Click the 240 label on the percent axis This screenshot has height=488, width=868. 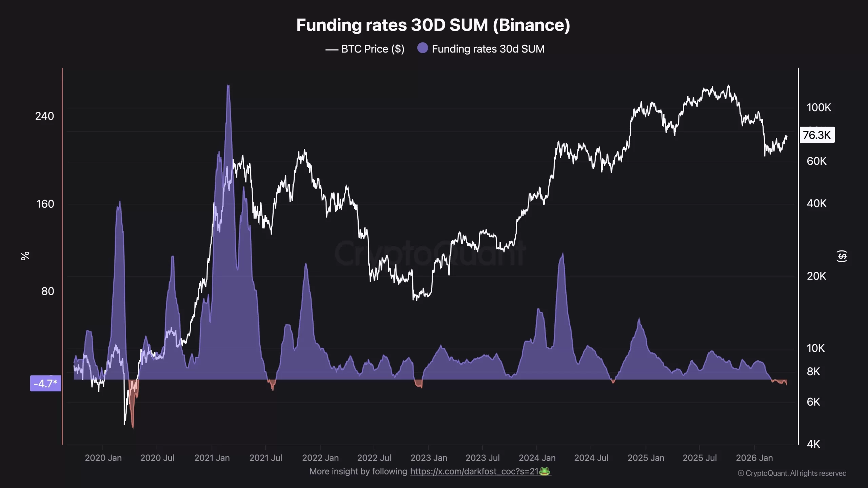(44, 116)
